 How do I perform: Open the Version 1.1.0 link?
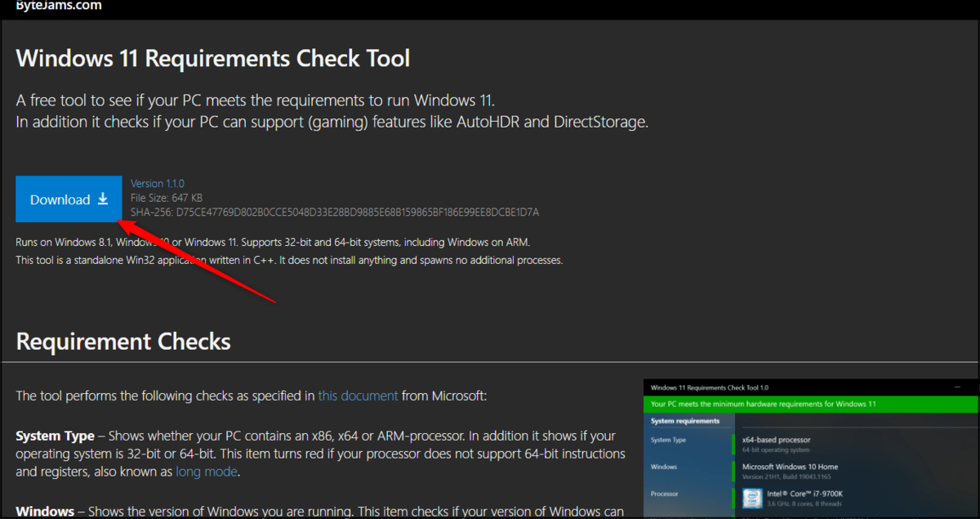(x=158, y=184)
